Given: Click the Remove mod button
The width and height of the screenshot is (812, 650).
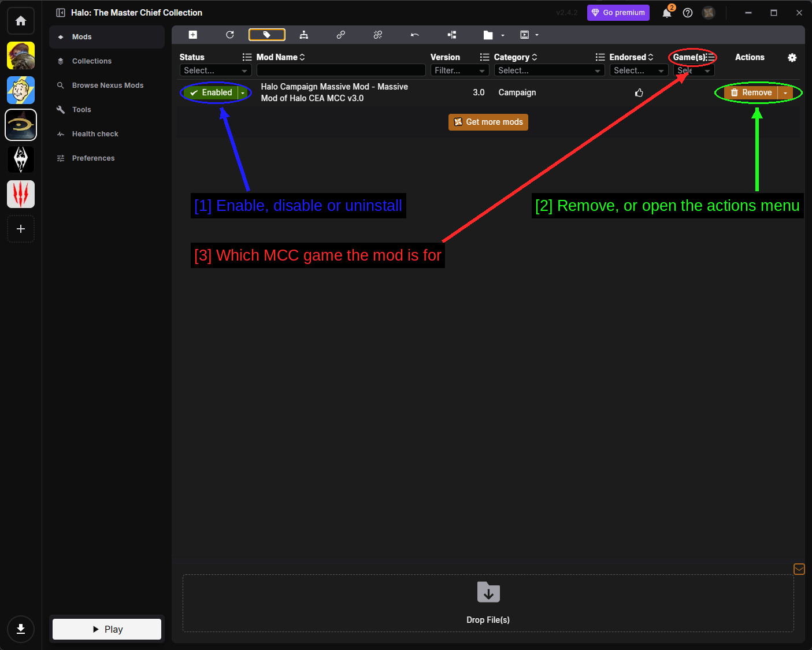Looking at the screenshot, I should [x=751, y=92].
